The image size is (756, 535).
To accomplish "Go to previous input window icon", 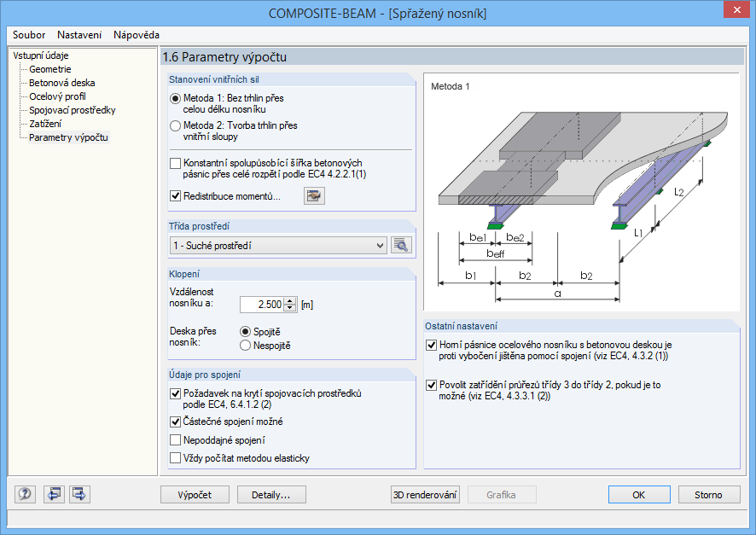I will [54, 494].
